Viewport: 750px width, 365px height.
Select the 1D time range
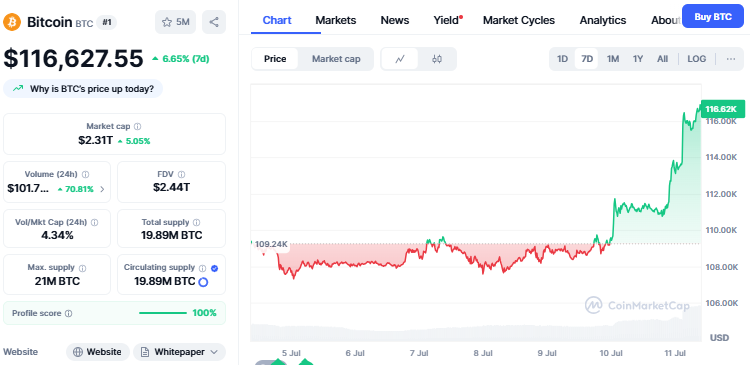click(x=562, y=59)
